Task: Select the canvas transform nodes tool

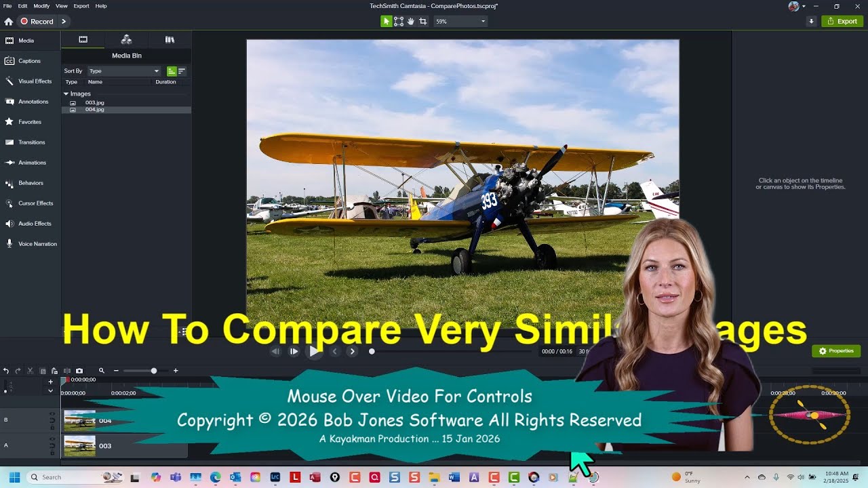Action: pos(399,22)
